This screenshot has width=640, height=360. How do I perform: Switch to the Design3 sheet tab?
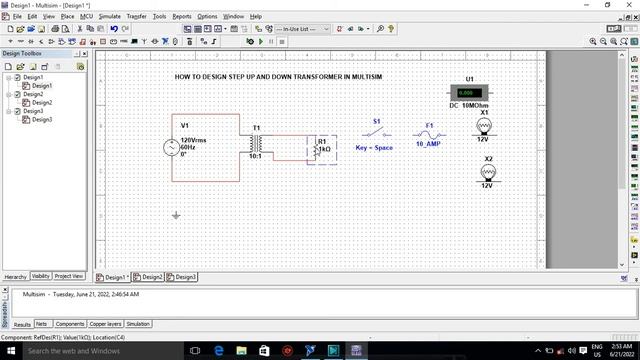[181, 277]
